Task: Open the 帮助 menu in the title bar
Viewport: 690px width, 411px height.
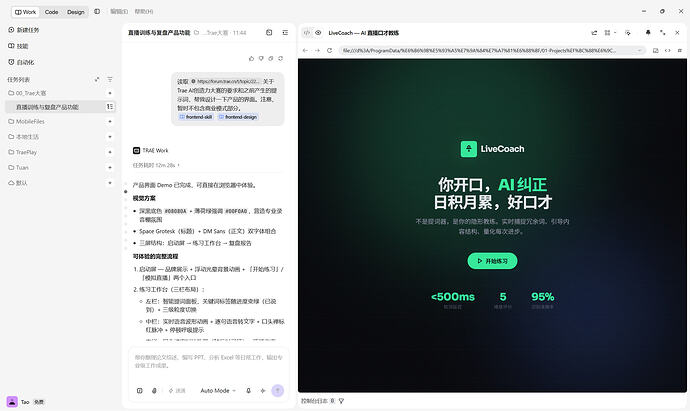Action: click(144, 11)
